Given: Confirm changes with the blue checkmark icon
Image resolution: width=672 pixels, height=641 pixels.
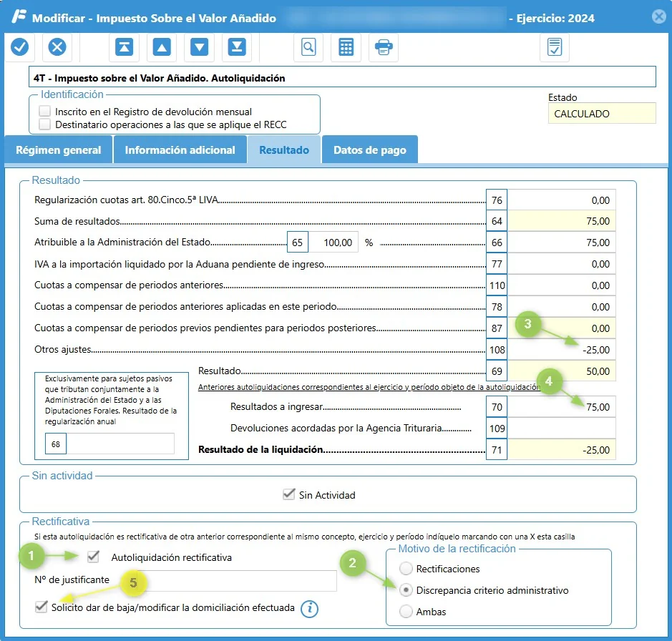Looking at the screenshot, I should pos(19,47).
